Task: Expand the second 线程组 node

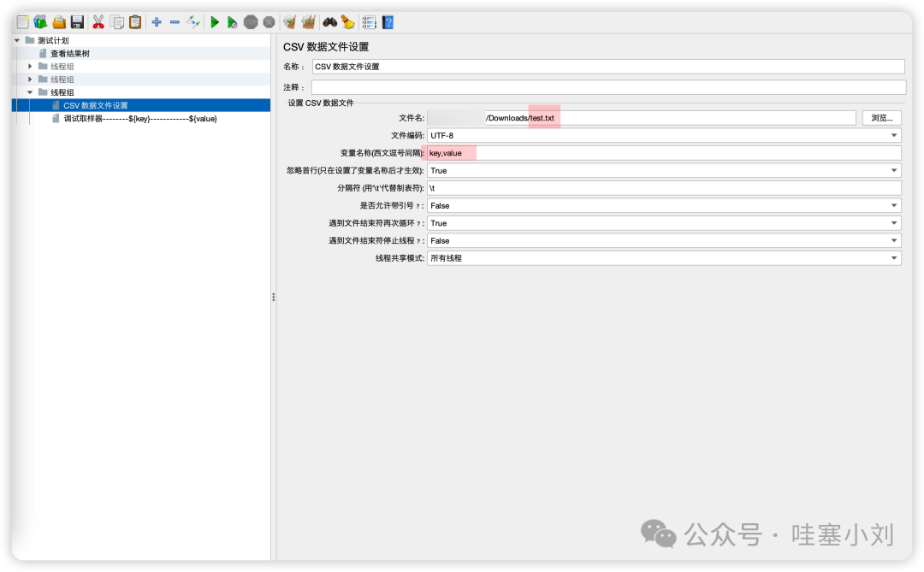Action: pos(30,80)
